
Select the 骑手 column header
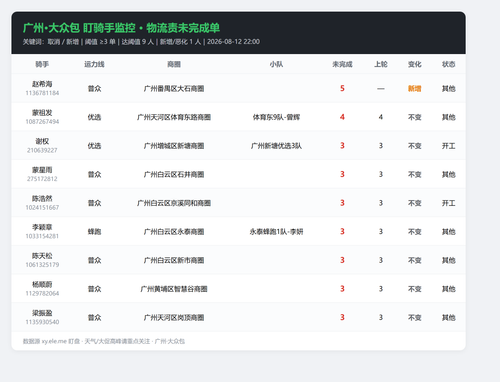(42, 64)
